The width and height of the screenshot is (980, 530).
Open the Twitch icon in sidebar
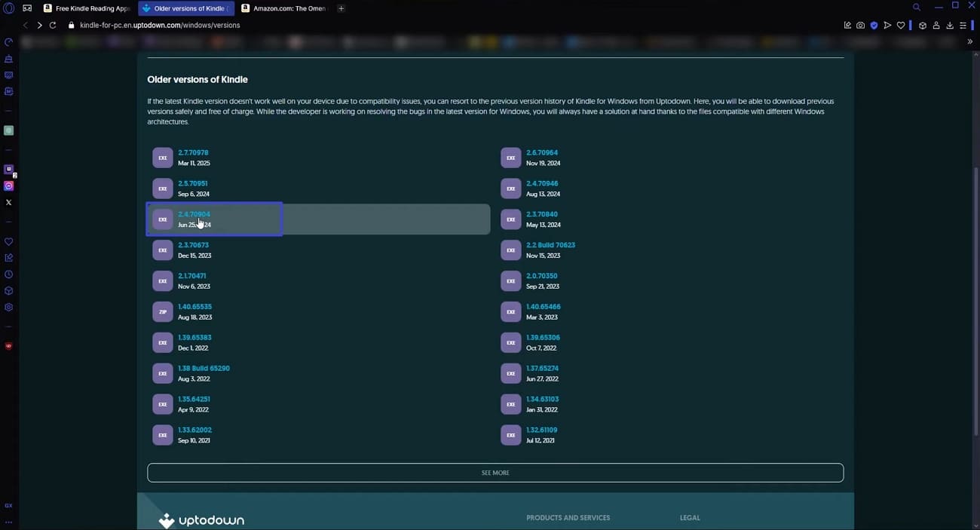pyautogui.click(x=8, y=170)
